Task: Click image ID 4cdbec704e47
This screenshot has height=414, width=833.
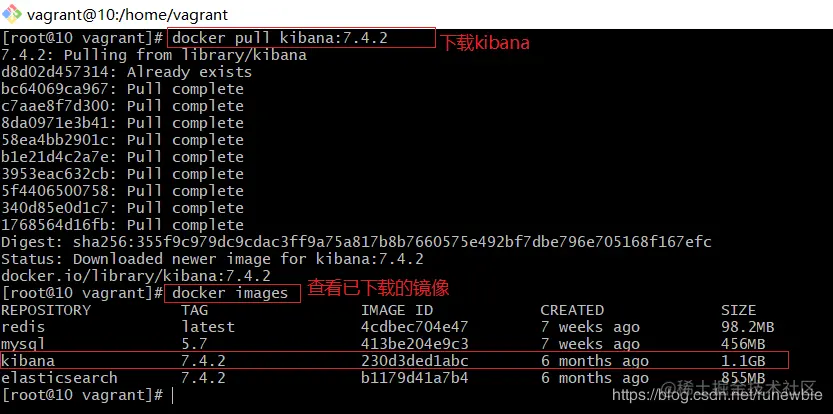Action: tap(414, 327)
